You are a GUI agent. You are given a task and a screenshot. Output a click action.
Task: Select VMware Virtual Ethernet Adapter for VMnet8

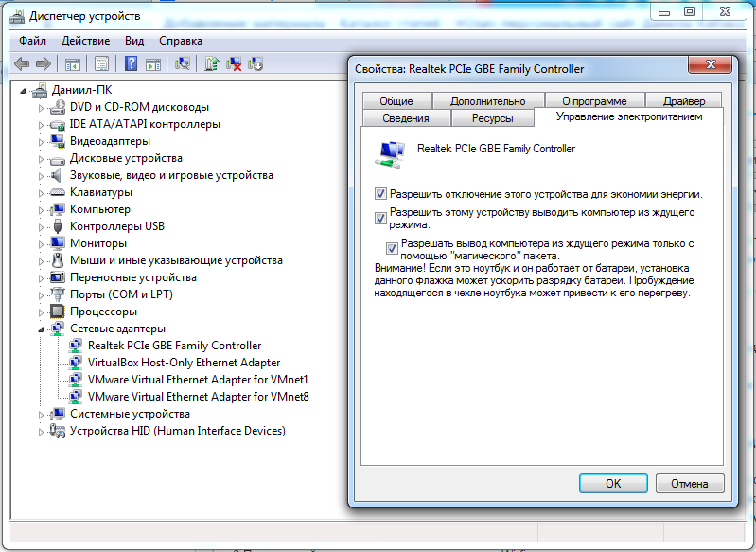click(198, 397)
